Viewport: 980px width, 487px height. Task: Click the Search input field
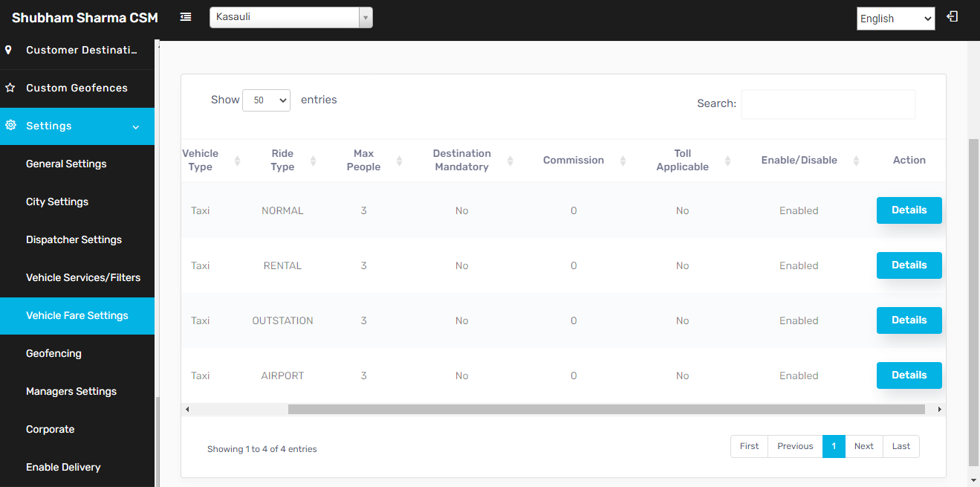828,104
